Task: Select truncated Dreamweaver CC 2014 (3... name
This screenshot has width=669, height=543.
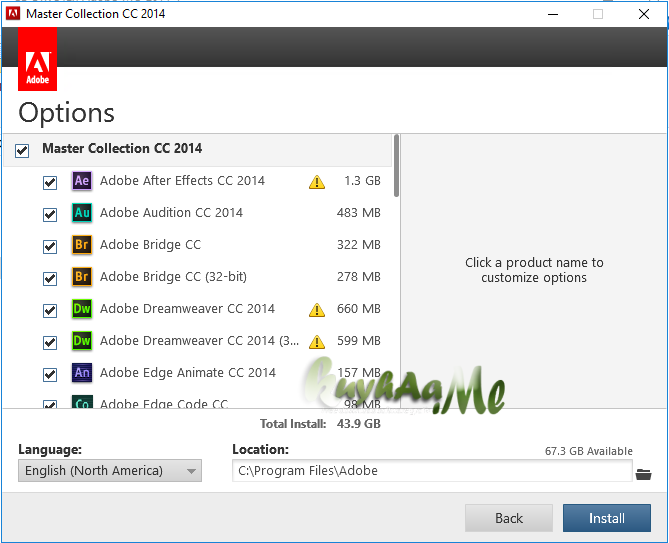Action: pyautogui.click(x=199, y=340)
